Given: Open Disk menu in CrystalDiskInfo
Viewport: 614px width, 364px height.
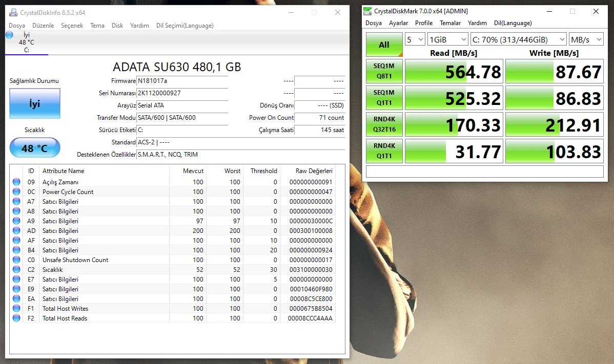Looking at the screenshot, I should (117, 26).
